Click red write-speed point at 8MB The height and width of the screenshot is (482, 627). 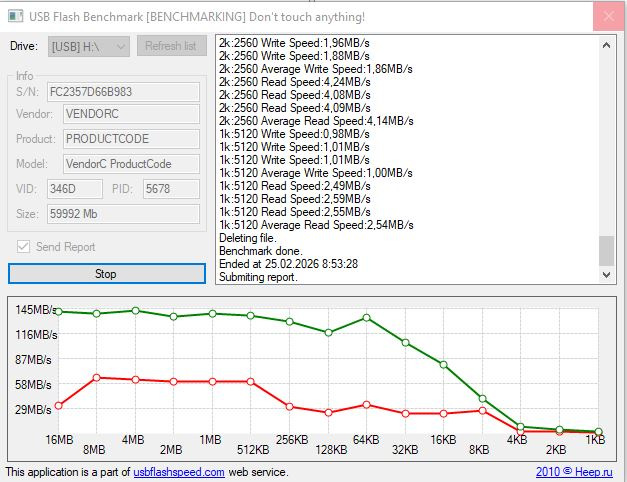click(x=96, y=378)
